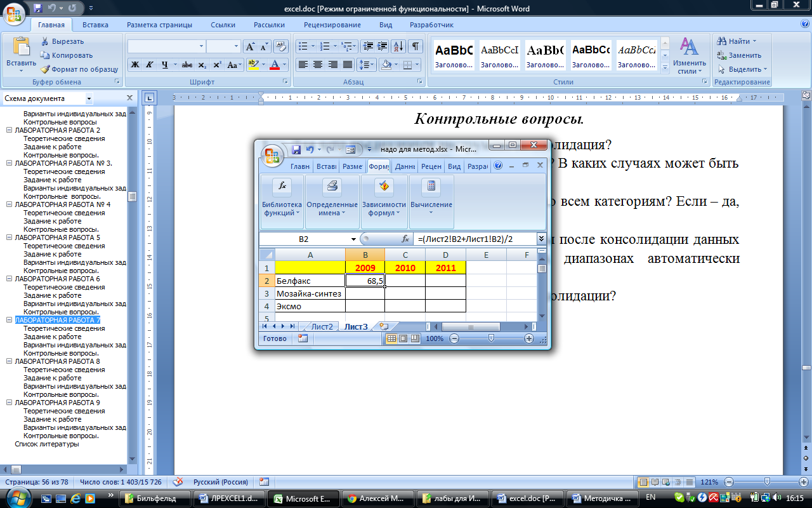This screenshot has height=508, width=812.
Task: Click Вычисление calculator icon in Excel
Action: (431, 187)
